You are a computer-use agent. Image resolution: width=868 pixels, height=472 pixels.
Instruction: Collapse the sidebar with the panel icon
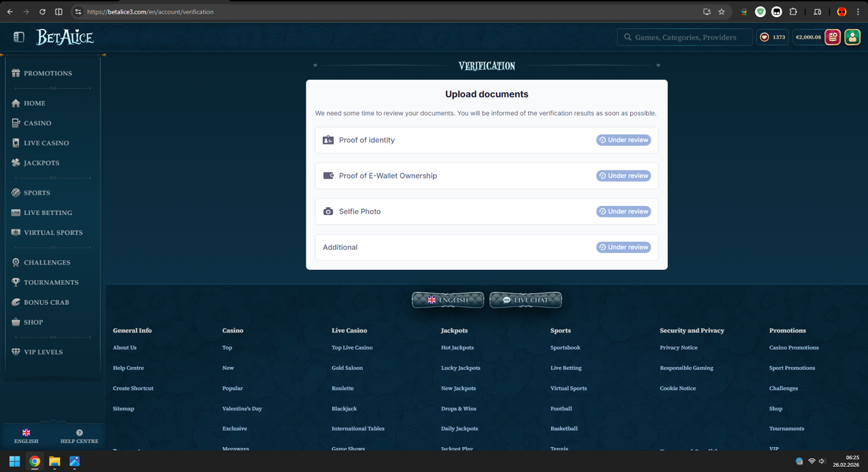pos(19,37)
